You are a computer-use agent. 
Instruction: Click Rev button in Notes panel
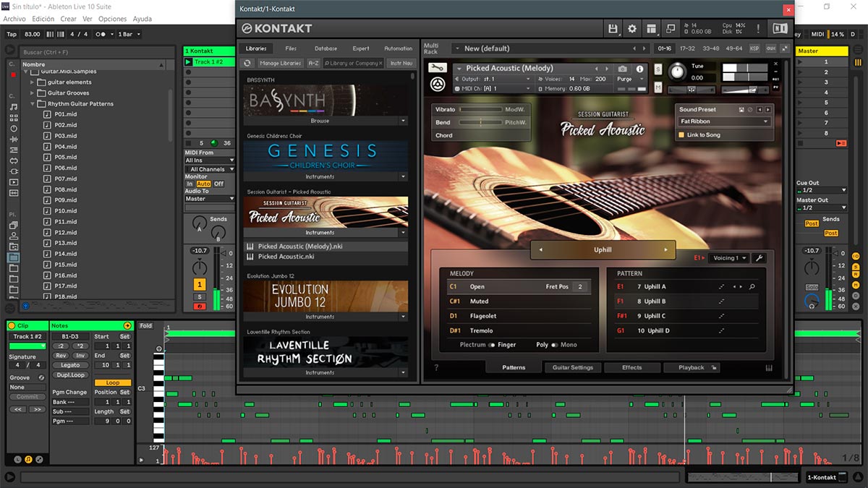click(61, 356)
